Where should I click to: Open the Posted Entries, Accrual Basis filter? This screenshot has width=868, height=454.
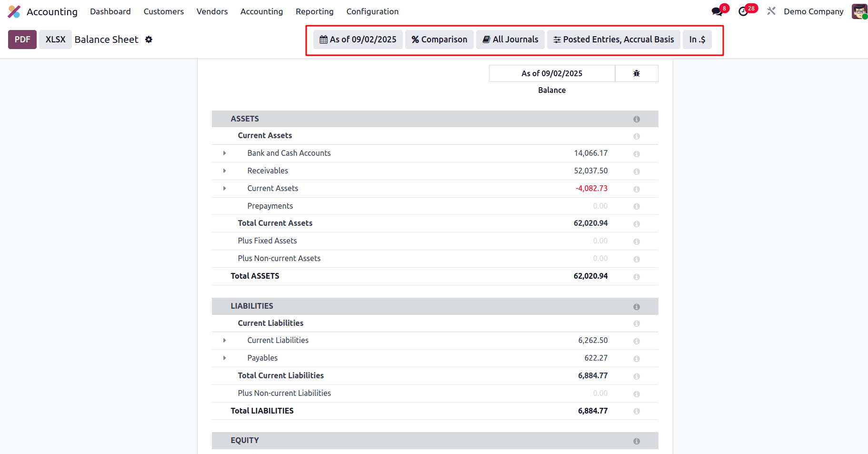point(613,40)
